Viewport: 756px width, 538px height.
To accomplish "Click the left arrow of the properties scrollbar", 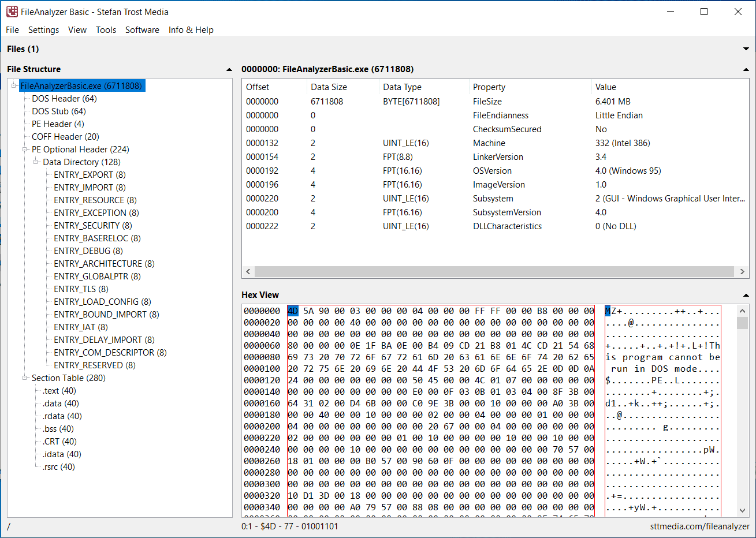I will tap(248, 271).
